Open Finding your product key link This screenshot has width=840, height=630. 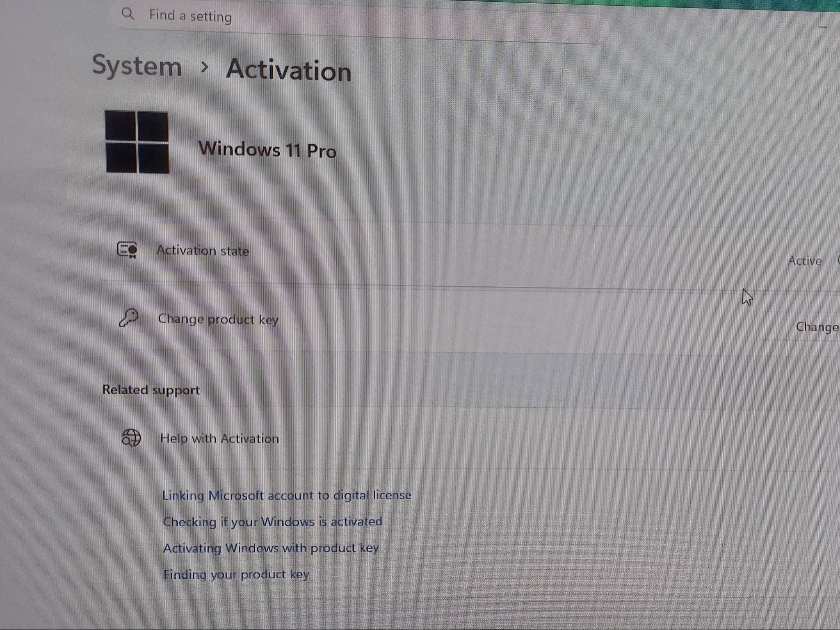point(236,574)
